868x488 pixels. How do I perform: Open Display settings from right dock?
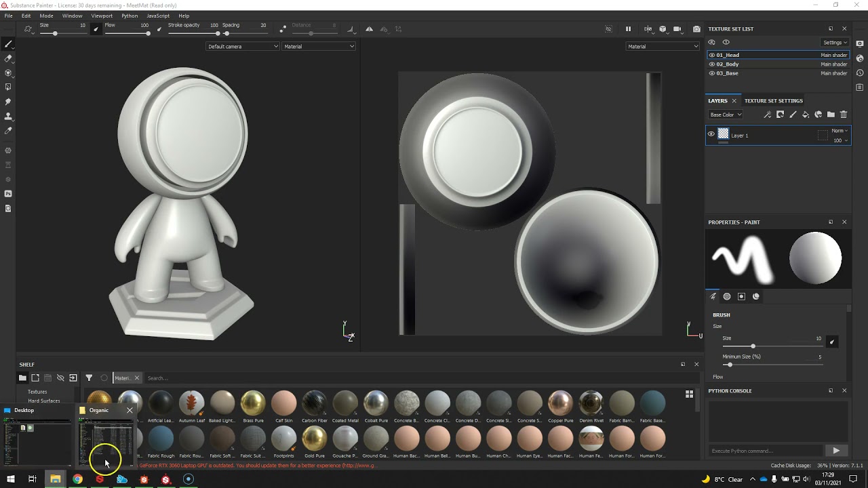(860, 43)
